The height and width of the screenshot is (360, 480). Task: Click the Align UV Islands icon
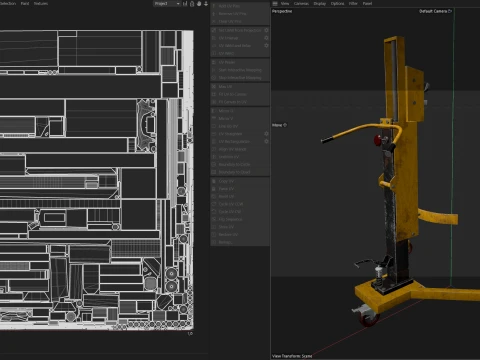[x=214, y=149]
